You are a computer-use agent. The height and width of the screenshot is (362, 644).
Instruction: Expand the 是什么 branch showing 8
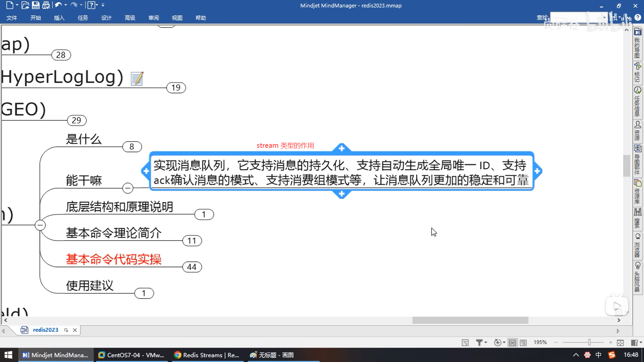(132, 147)
